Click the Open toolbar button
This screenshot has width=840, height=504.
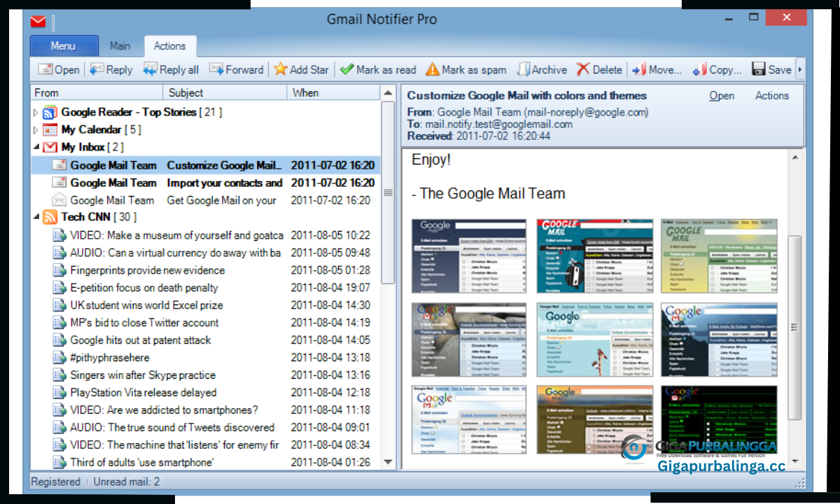(x=59, y=69)
